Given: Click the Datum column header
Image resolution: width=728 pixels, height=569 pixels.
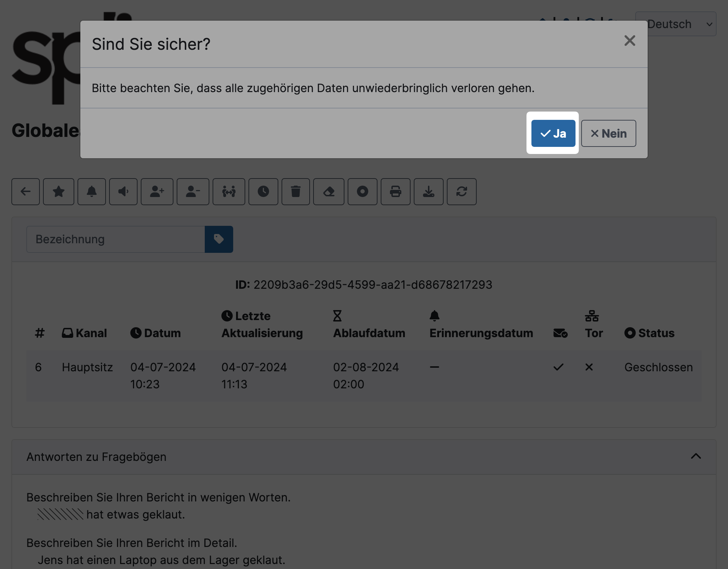Looking at the screenshot, I should pos(156,333).
